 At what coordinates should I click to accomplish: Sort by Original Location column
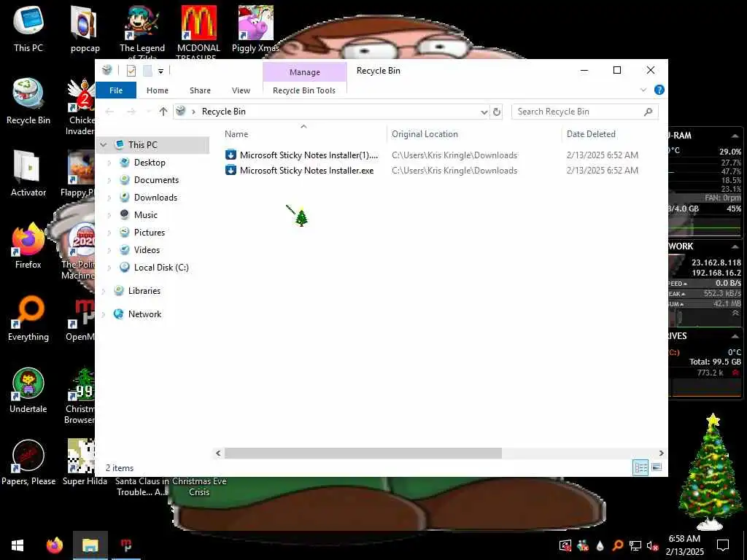[474, 134]
